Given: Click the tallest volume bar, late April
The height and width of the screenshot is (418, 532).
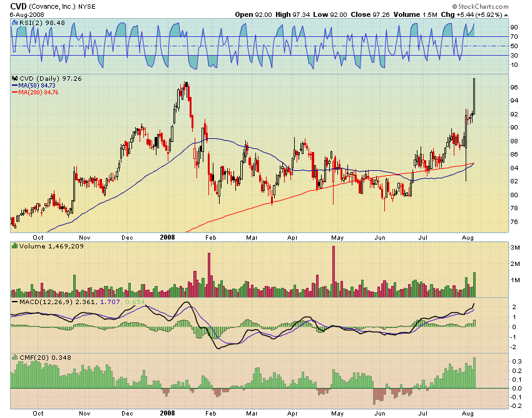Looking at the screenshot, I should 334,272.
